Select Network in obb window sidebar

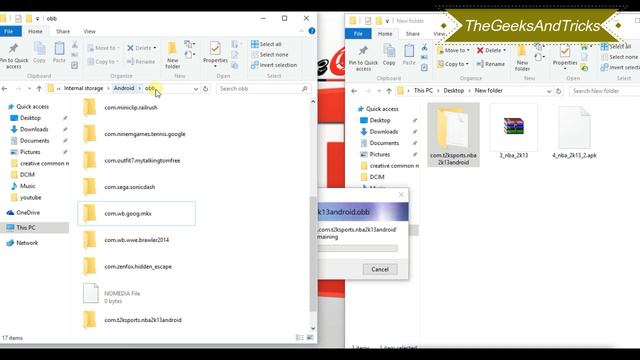(x=27, y=243)
